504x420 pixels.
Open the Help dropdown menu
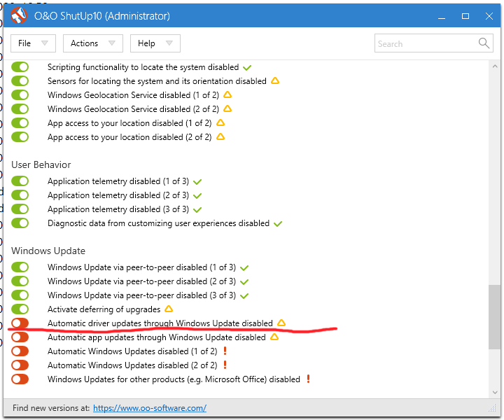click(155, 43)
